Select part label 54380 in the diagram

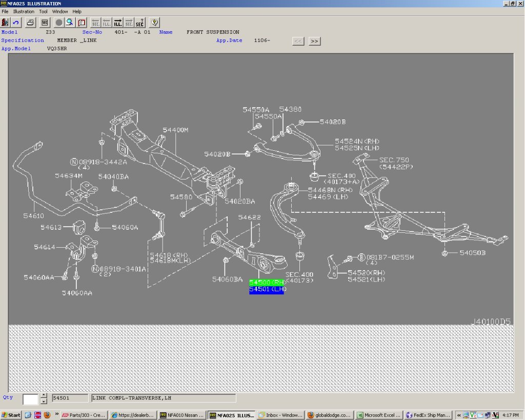tap(290, 110)
